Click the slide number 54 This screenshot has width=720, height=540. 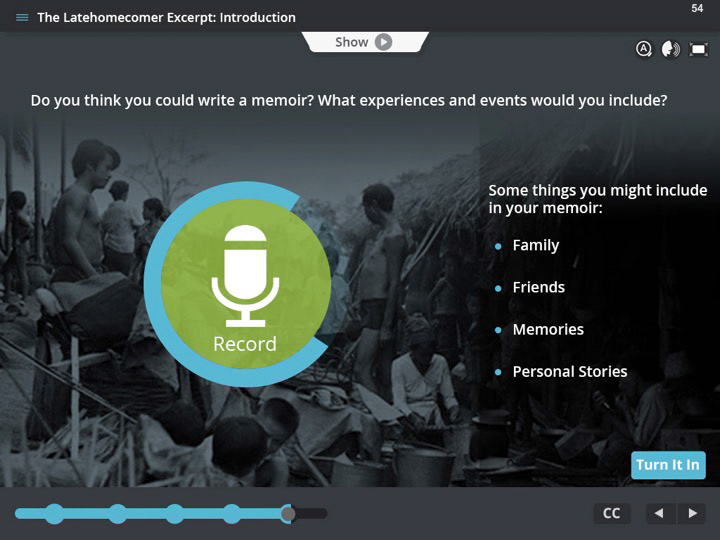697,8
